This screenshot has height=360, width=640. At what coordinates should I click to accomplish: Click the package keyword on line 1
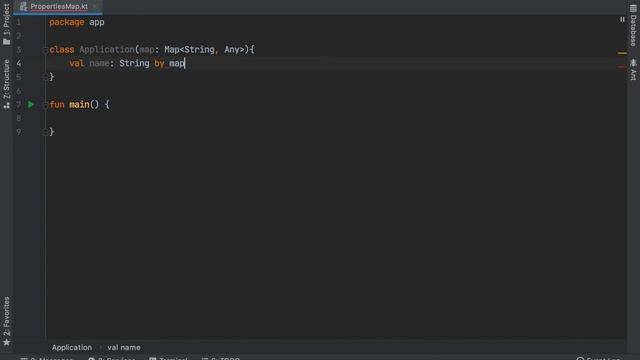pos(67,22)
